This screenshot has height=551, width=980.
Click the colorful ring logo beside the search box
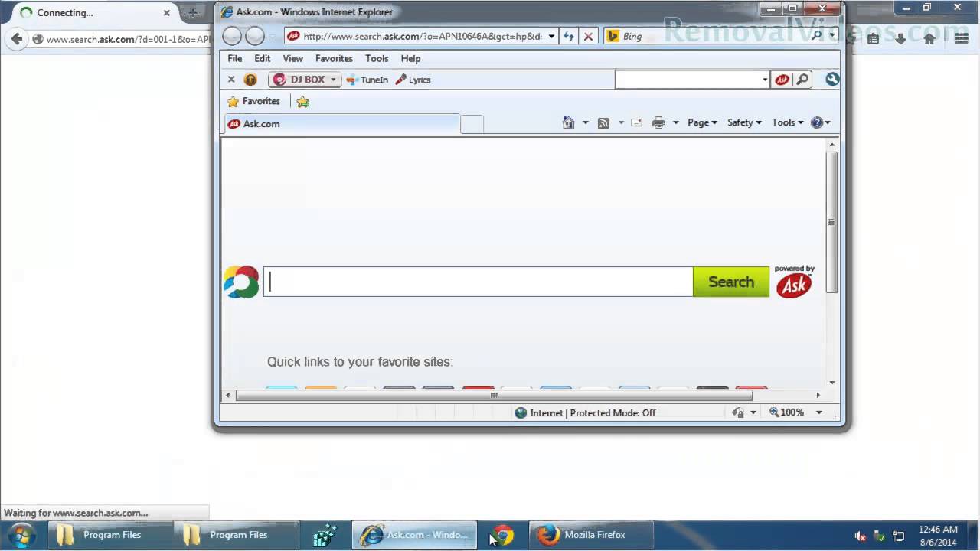tap(241, 282)
